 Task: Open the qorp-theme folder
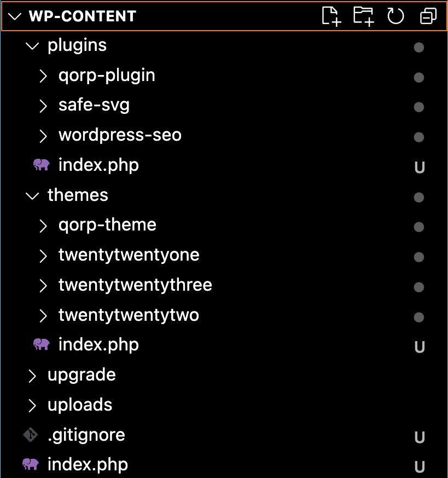[x=107, y=225]
